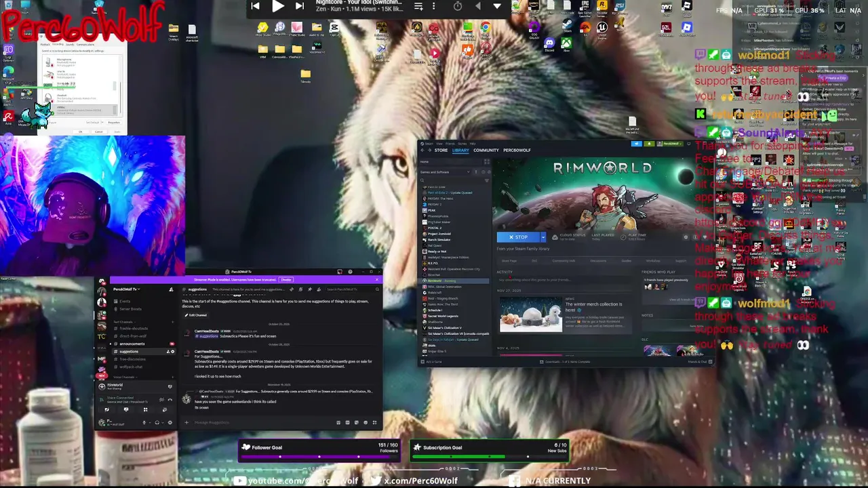
Task: Click Discord's Message #suggestions input box
Action: click(264, 422)
